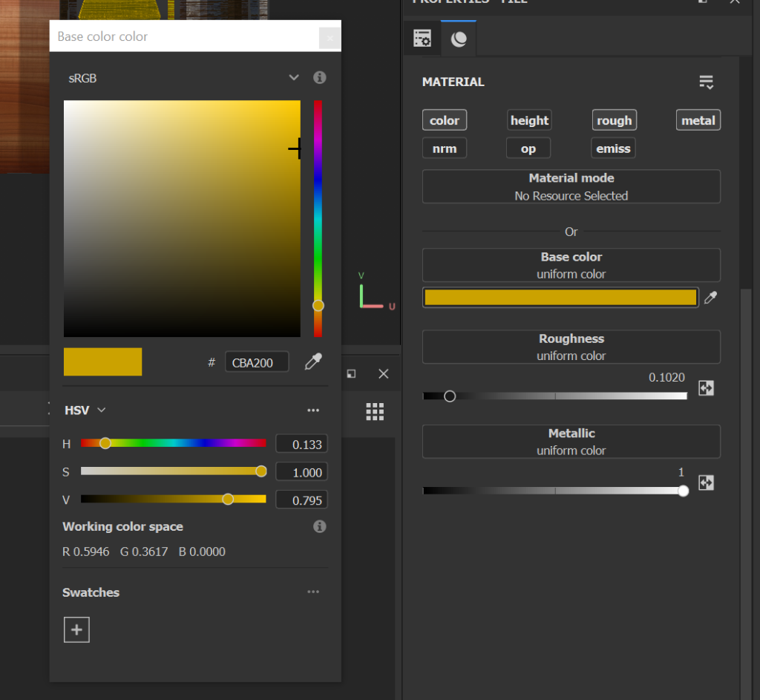The height and width of the screenshot is (700, 760).
Task: Toggle the height channel button
Action: pyautogui.click(x=529, y=120)
